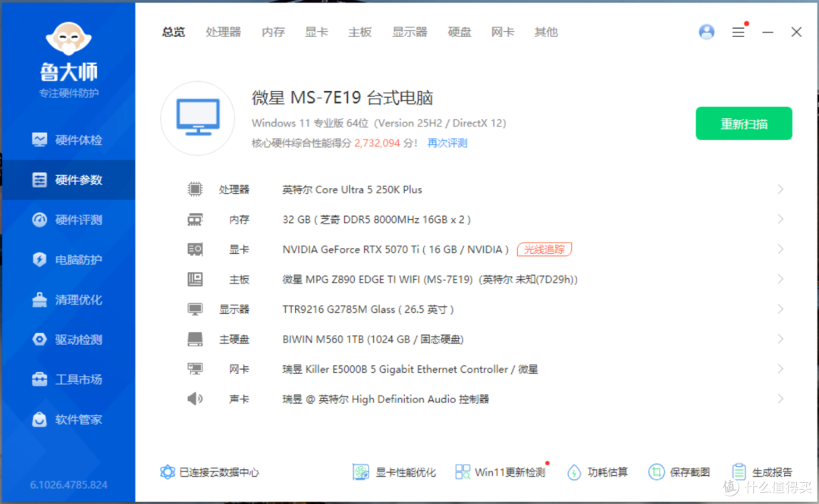
Task: Click the 处理器 chip icon
Action: pyautogui.click(x=195, y=189)
